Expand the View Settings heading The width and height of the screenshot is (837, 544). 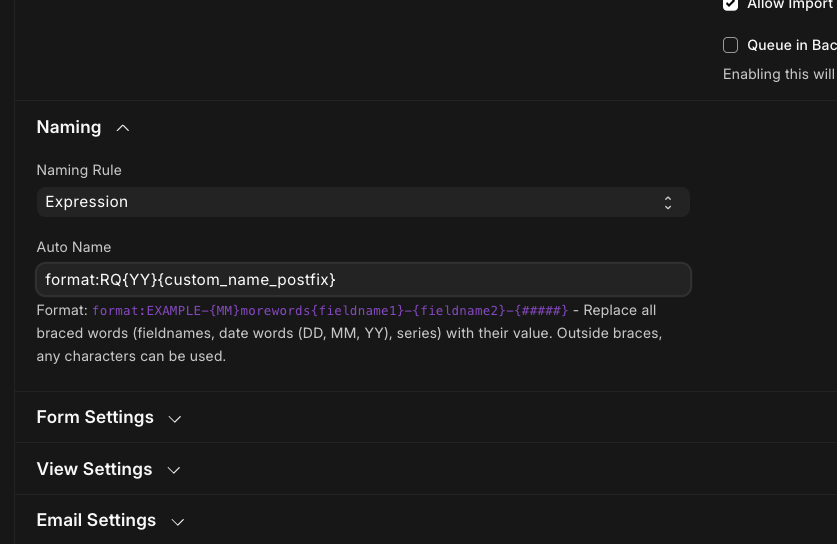point(94,469)
